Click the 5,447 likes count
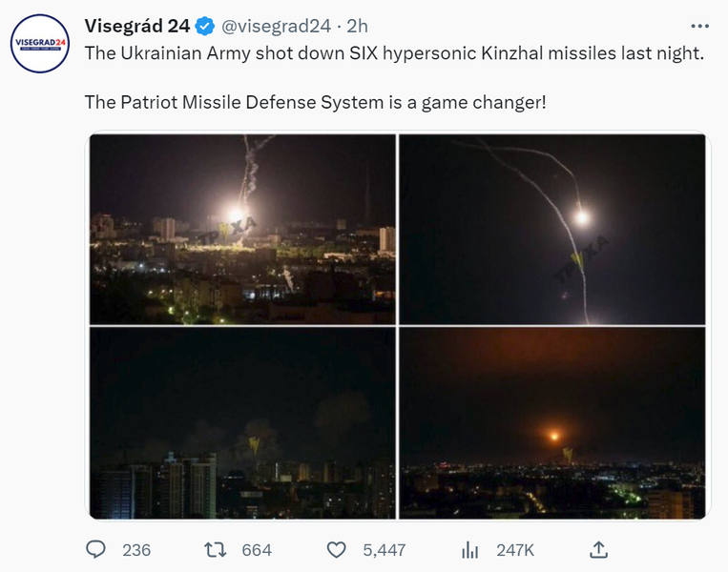The width and height of the screenshot is (728, 572). coord(385,550)
